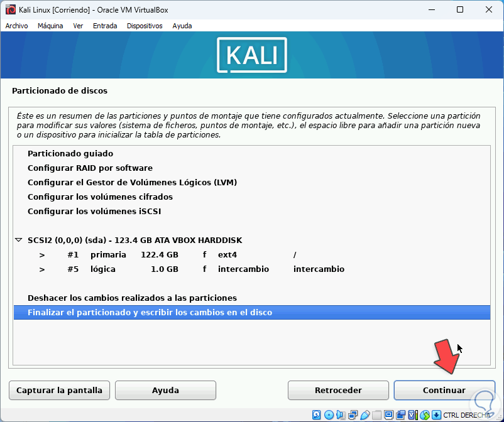
Task: Select SCSI2 (0,0,0) (sda) disk row
Action: click(252, 241)
